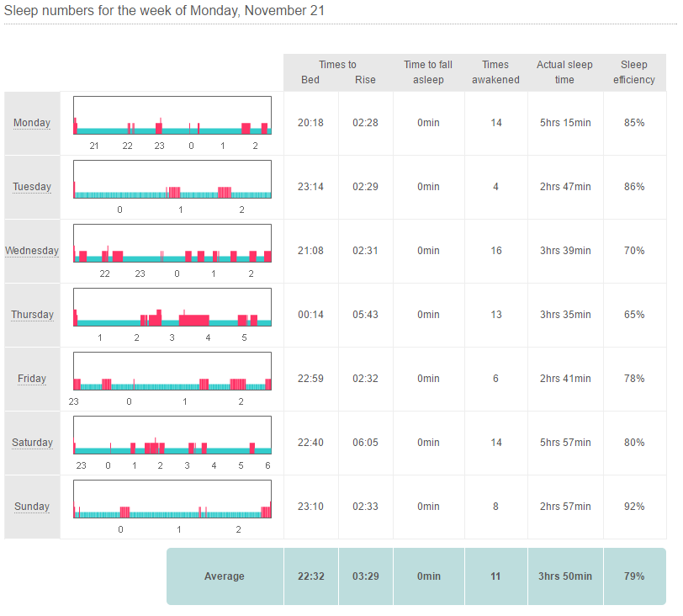Select Tuesday's rise time 02:29
The image size is (683, 616).
(x=365, y=187)
